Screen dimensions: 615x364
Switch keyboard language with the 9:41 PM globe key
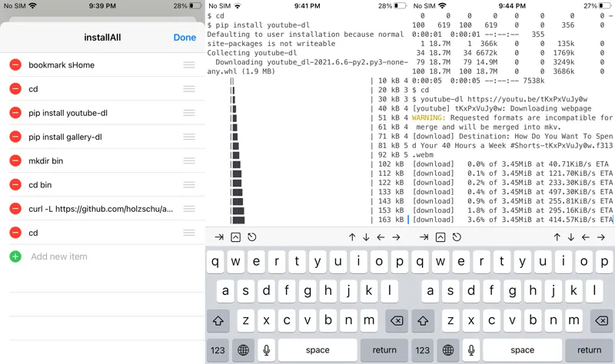[243, 350]
